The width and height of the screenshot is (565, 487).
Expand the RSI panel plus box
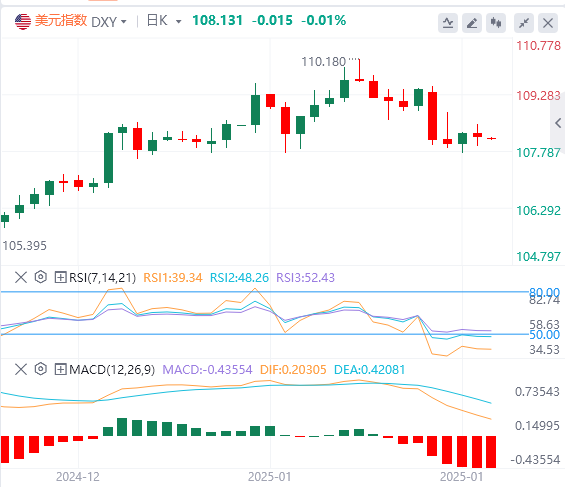[61, 277]
